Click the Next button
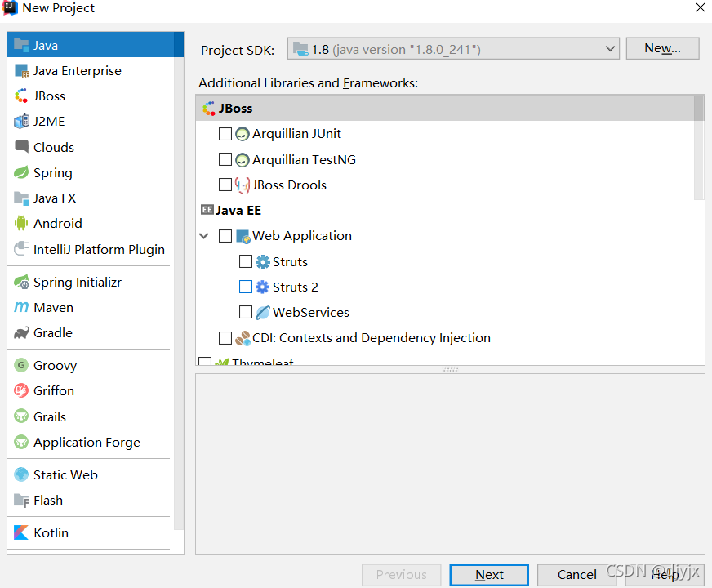This screenshot has width=712, height=588. pos(489,575)
